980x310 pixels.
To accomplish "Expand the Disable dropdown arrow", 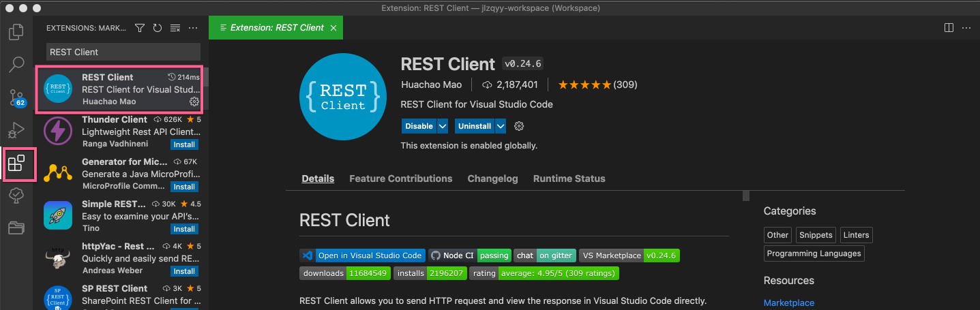I will (x=443, y=126).
